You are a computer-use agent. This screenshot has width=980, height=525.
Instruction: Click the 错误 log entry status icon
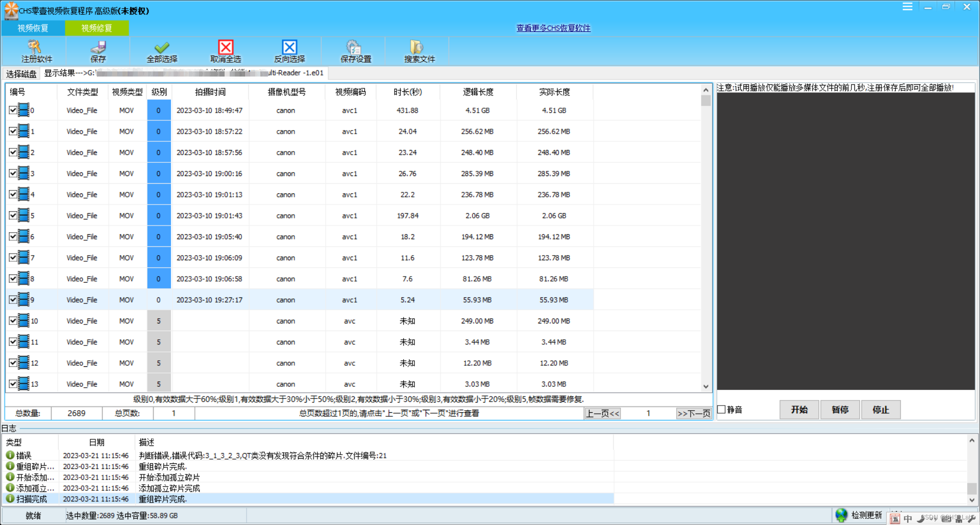pyautogui.click(x=10, y=455)
